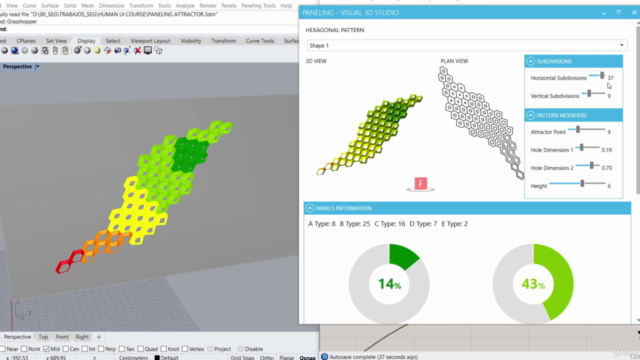Collapse the Panels Information section
Screen dimensions: 640x360
310,208
